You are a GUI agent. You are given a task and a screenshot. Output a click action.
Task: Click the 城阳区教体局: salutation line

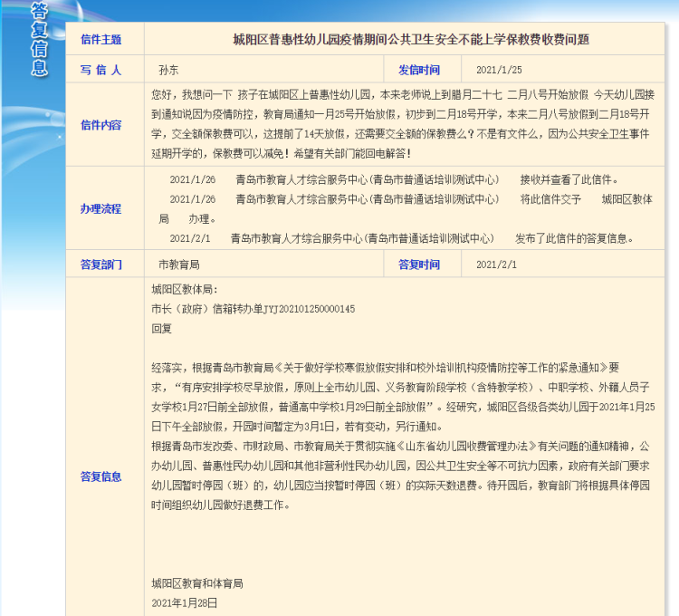coord(185,289)
